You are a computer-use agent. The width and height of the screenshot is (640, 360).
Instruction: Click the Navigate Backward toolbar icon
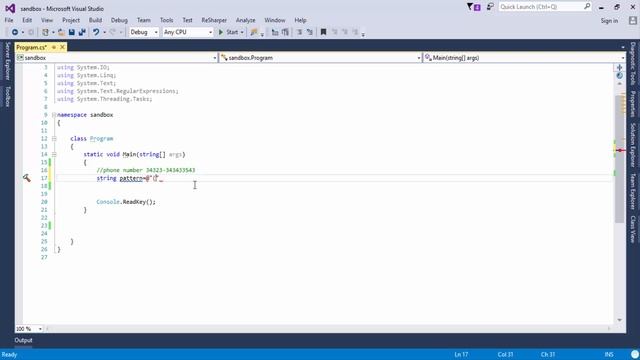[x=15, y=32]
